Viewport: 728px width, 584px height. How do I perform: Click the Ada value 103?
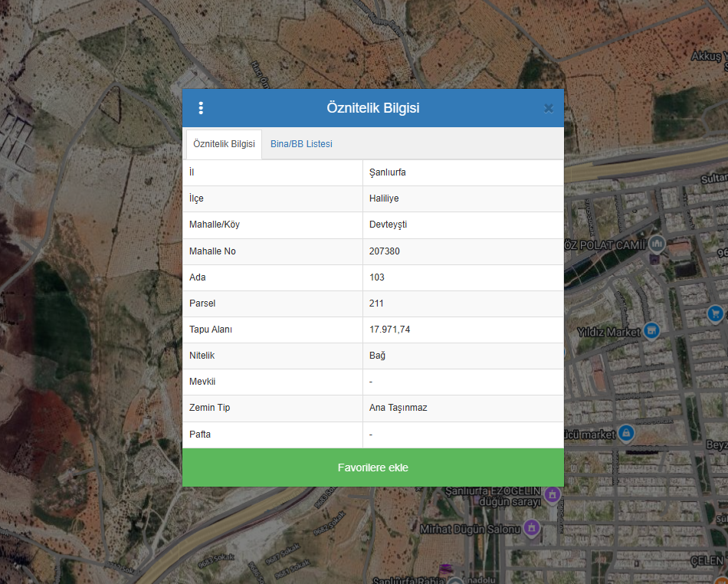point(377,277)
